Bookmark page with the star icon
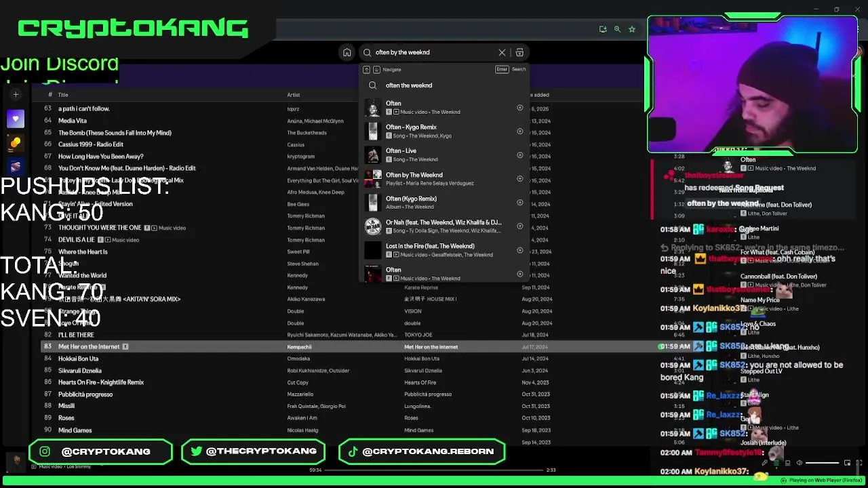Viewport: 868px width, 488px height. pyautogui.click(x=632, y=29)
